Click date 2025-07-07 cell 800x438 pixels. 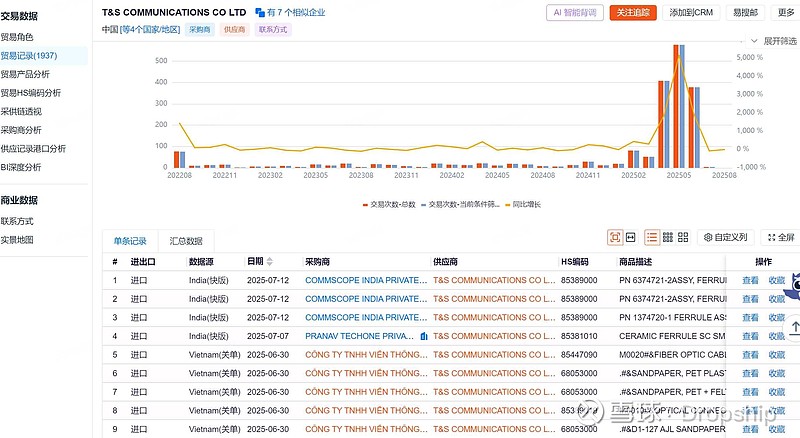(268, 336)
